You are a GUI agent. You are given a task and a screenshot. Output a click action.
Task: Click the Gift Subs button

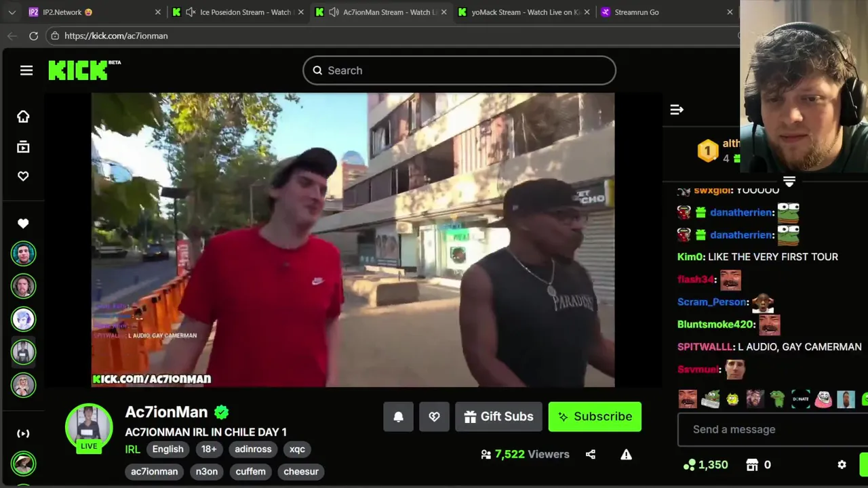498,417
